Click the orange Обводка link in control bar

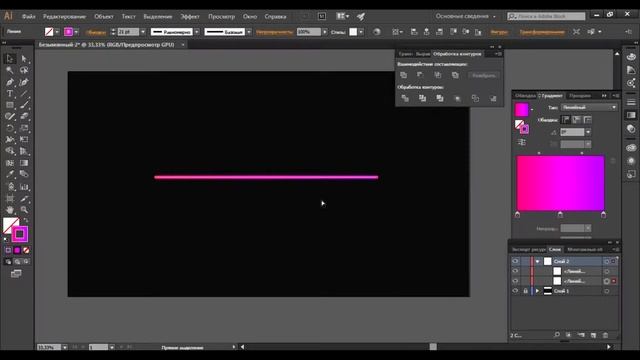point(96,32)
